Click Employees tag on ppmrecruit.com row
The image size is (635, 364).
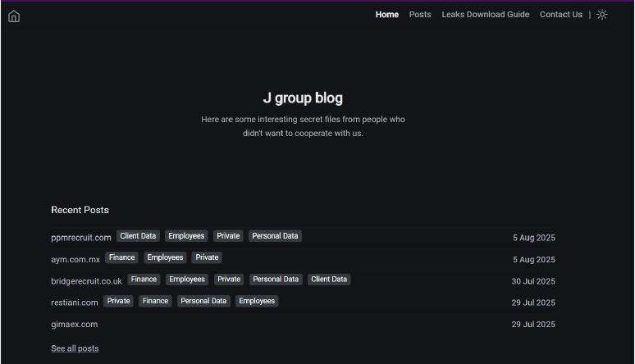[186, 236]
